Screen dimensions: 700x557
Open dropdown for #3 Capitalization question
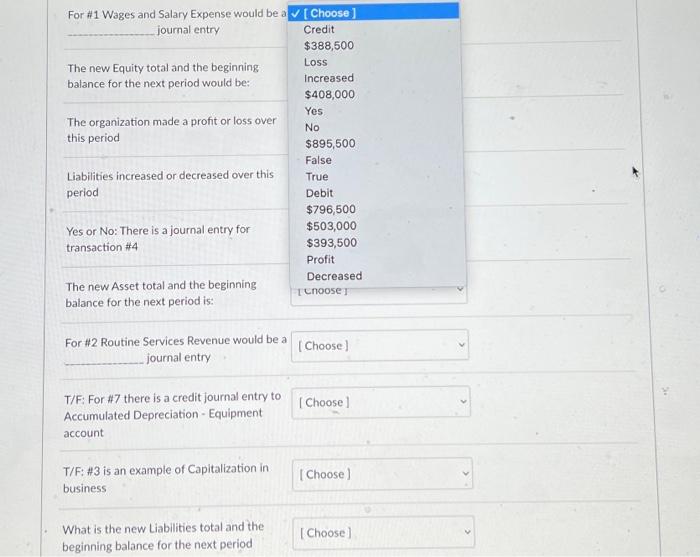pyautogui.click(x=382, y=474)
